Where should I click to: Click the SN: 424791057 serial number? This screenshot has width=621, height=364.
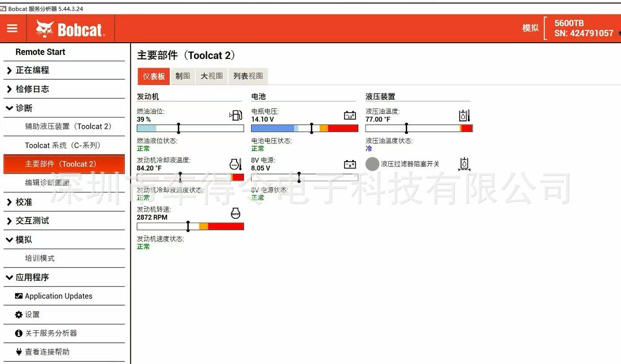[584, 33]
